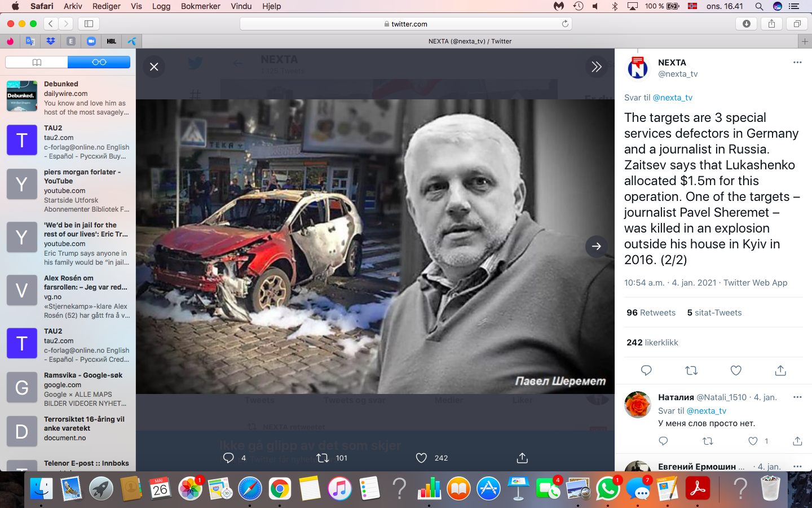812x508 pixels.
Task: Open the Vindu menu
Action: (241, 6)
